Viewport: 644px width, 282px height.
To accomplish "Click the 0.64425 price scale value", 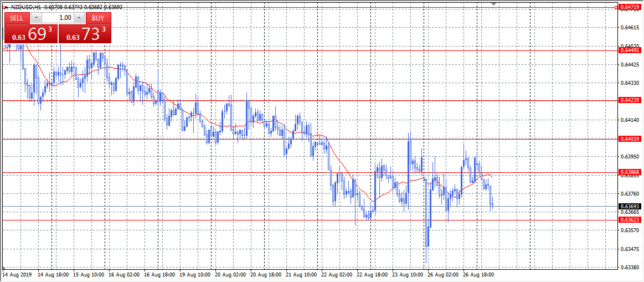I will [x=628, y=64].
